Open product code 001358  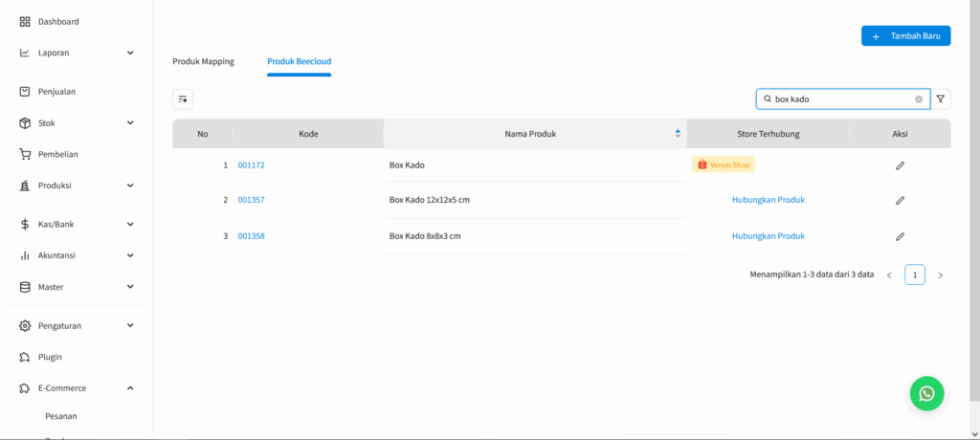pyautogui.click(x=252, y=236)
